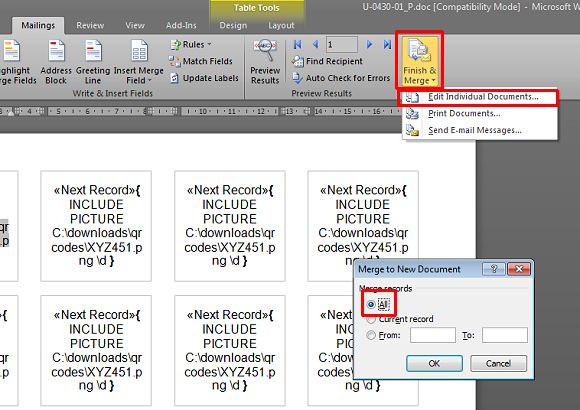Go to the previous record
Viewport: 580px width, 410px height.
pyautogui.click(x=316, y=45)
